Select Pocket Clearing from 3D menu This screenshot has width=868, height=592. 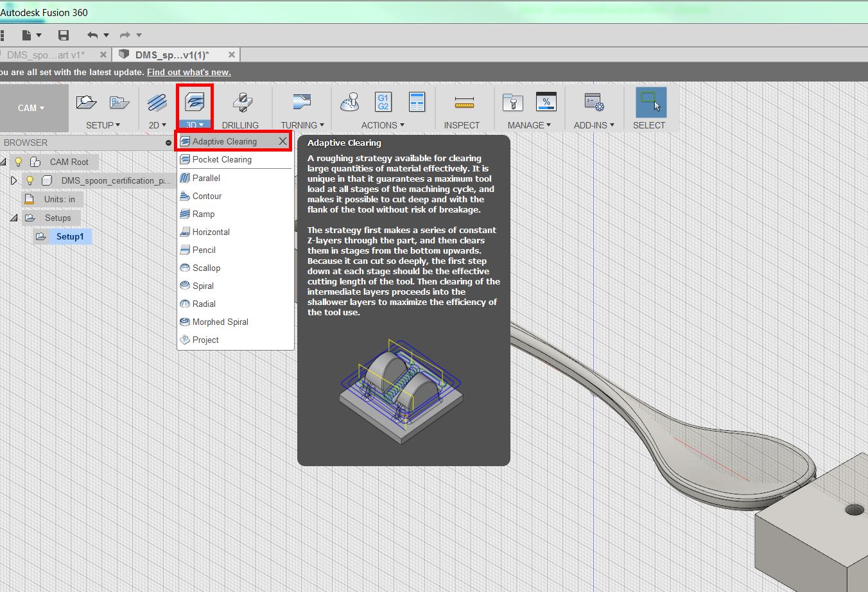[x=222, y=159]
